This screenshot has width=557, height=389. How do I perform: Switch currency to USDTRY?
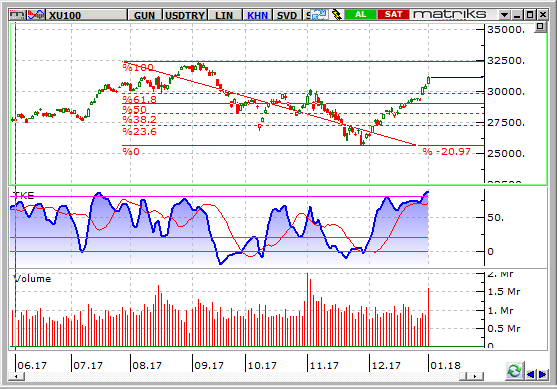point(185,15)
